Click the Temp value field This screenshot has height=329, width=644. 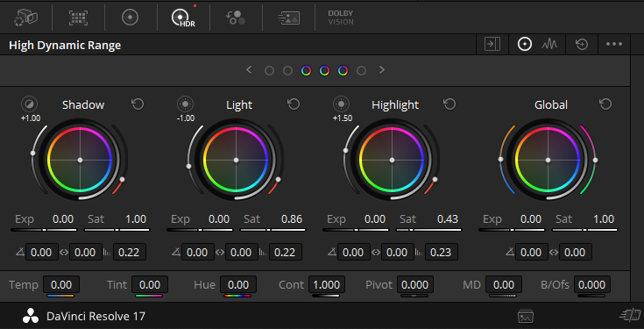pos(61,284)
